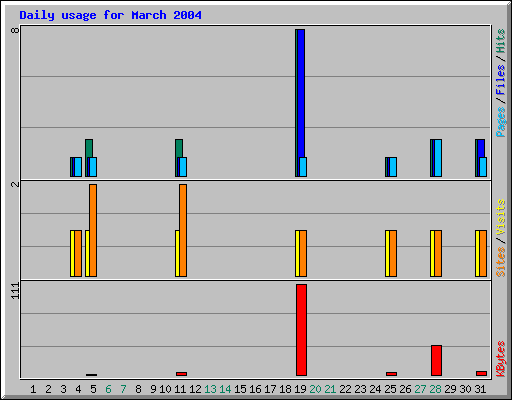Click the yellow bar on day 25
This screenshot has height=400, width=512.
coord(387,253)
